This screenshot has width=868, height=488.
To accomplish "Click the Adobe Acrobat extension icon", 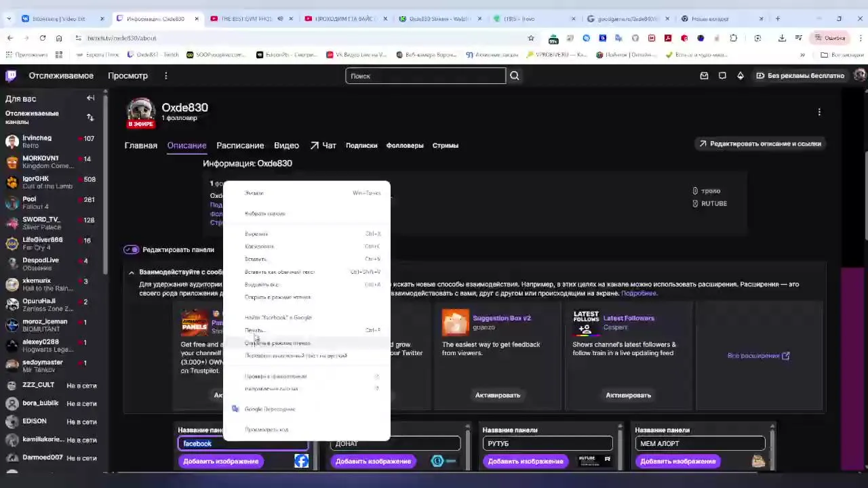I will click(668, 38).
